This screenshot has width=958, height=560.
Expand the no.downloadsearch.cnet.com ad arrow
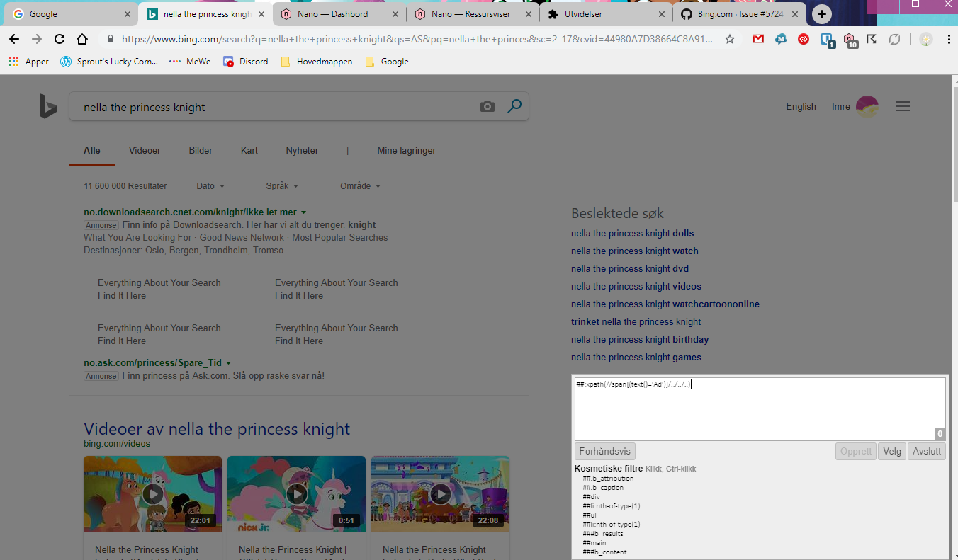click(303, 212)
